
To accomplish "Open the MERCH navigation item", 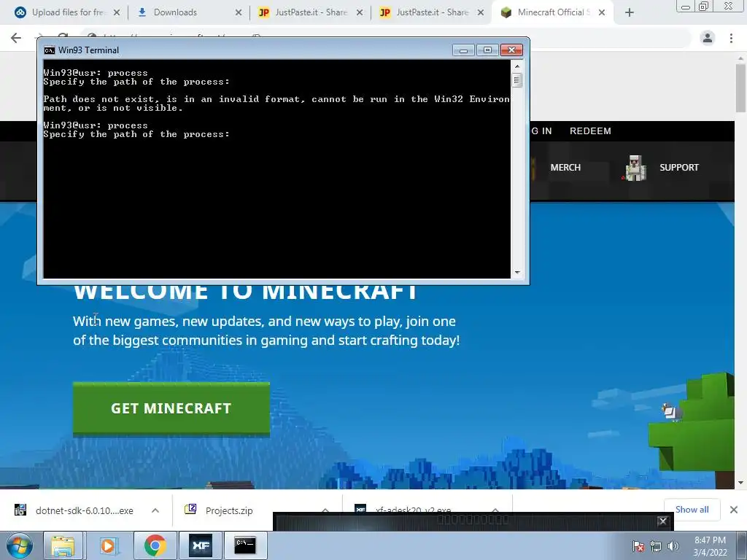I will click(565, 168).
